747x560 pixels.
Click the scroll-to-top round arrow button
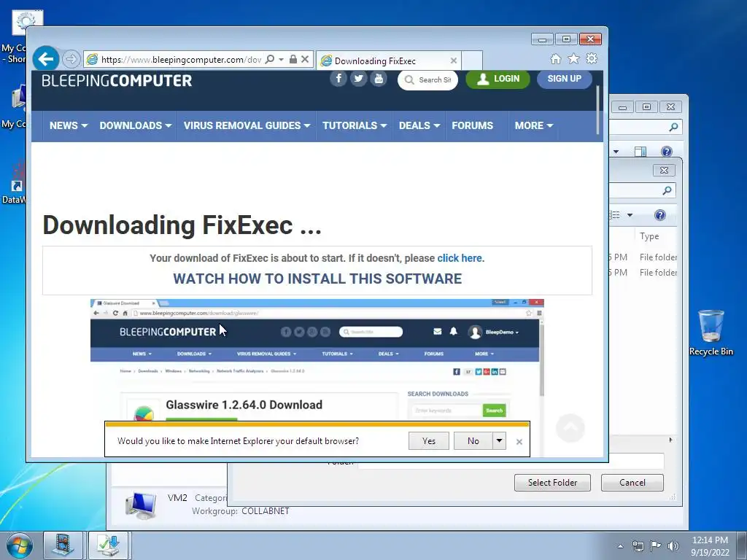(x=570, y=428)
